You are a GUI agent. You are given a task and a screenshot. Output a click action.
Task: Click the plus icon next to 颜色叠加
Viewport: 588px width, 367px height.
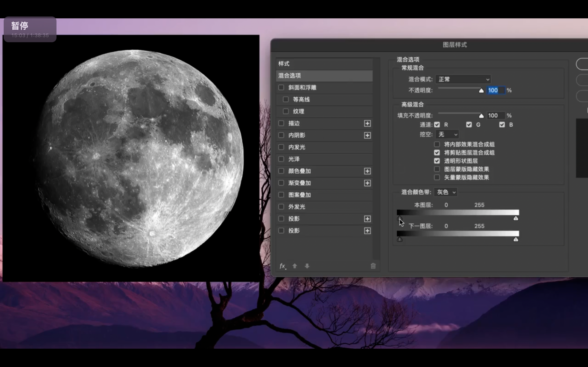tap(367, 171)
